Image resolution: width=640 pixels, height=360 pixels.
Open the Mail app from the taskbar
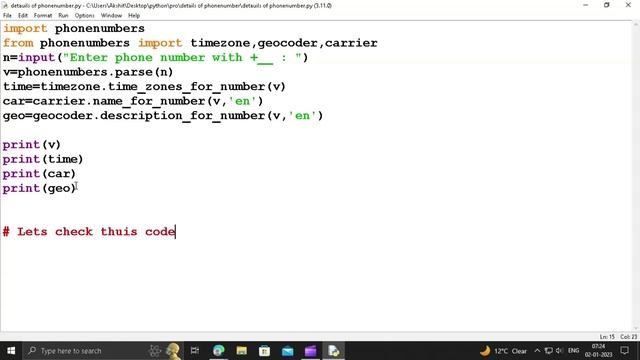tap(287, 351)
